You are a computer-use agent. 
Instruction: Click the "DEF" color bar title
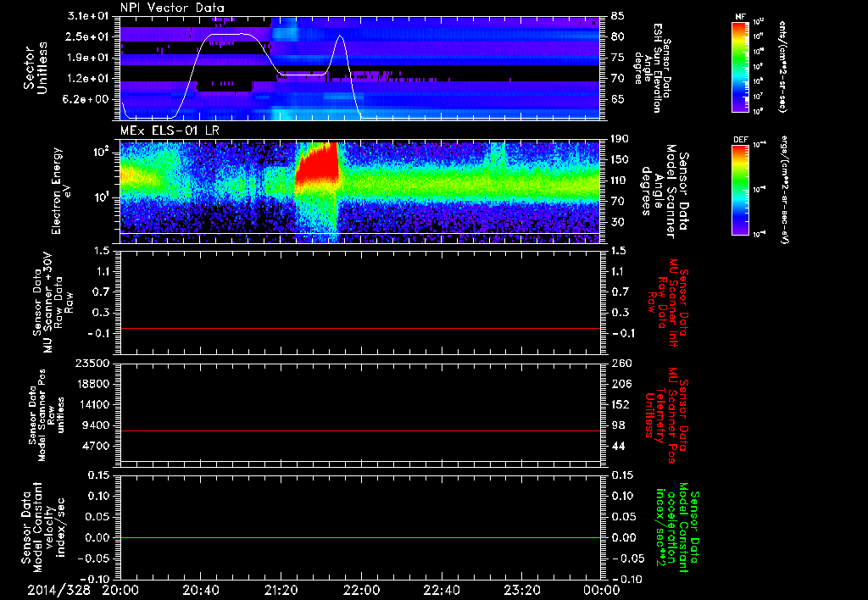741,140
